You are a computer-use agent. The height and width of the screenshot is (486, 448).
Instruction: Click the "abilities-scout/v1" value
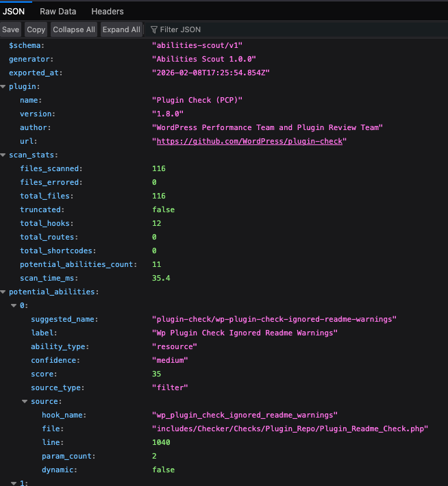coord(197,45)
